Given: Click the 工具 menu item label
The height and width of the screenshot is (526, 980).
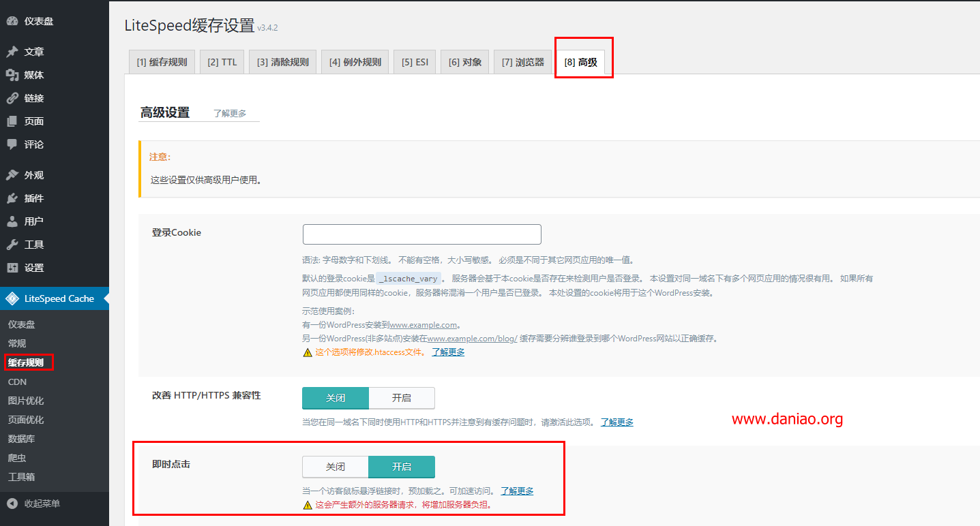Looking at the screenshot, I should click(34, 245).
